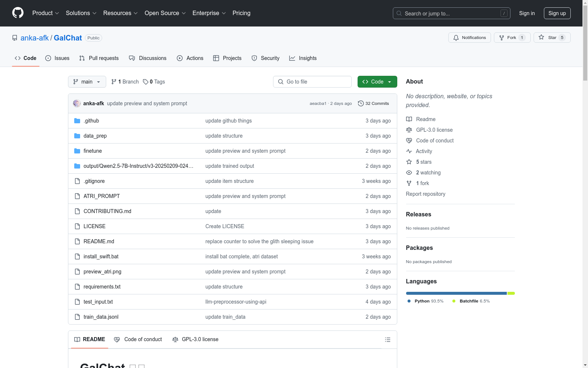Open the anka-afk owner link
Screen dimensions: 588x368
coord(35,38)
